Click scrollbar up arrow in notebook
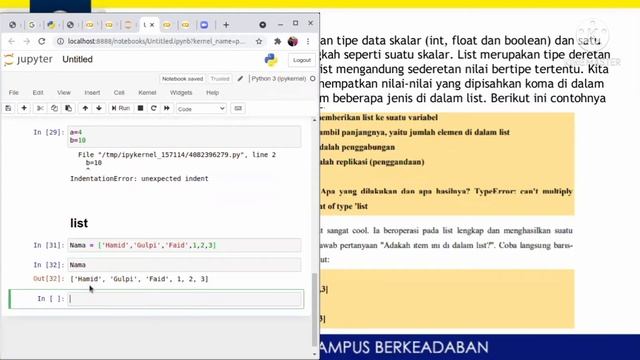Viewport: 640px width, 360px height. coord(314,120)
